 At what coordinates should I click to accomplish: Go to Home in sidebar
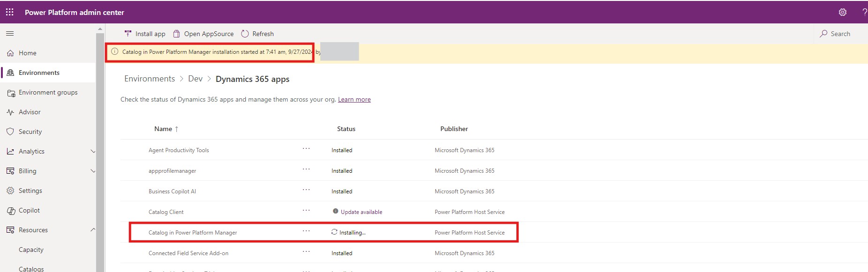27,53
